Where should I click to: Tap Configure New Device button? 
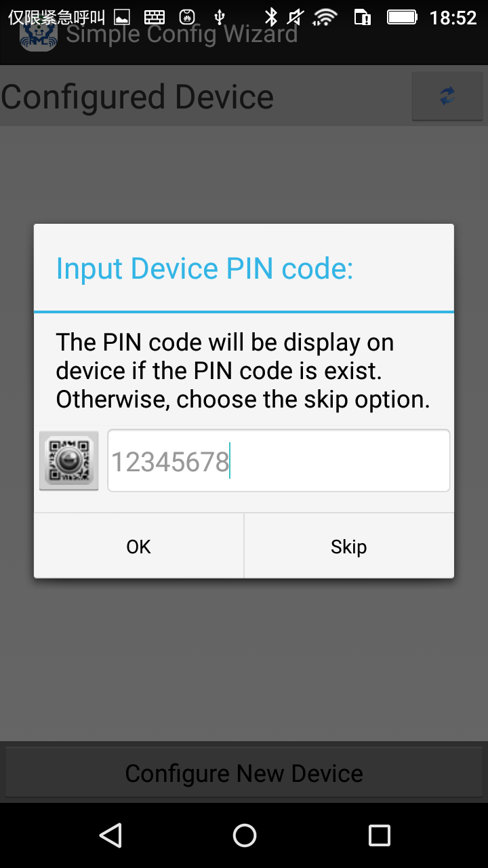pyautogui.click(x=244, y=772)
